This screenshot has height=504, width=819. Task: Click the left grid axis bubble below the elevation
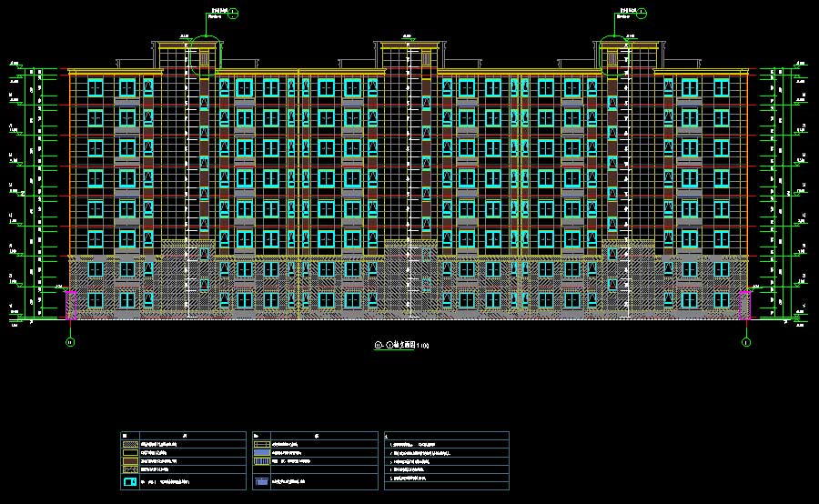coord(69,343)
